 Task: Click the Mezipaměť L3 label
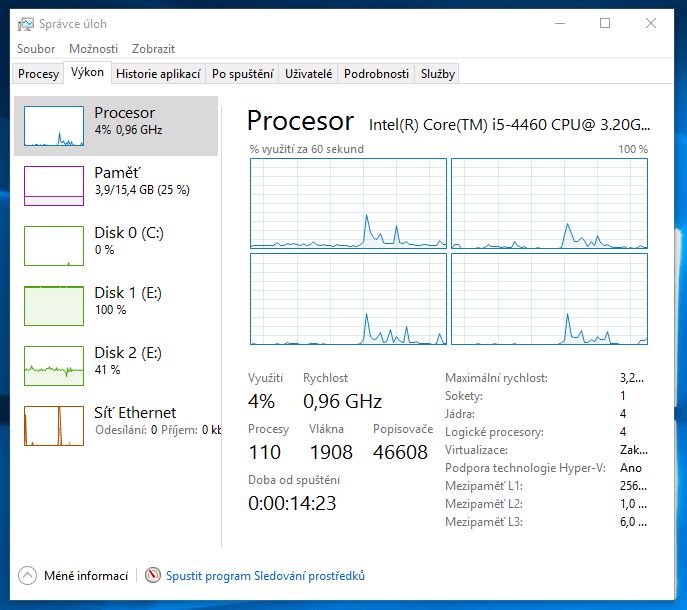point(484,521)
